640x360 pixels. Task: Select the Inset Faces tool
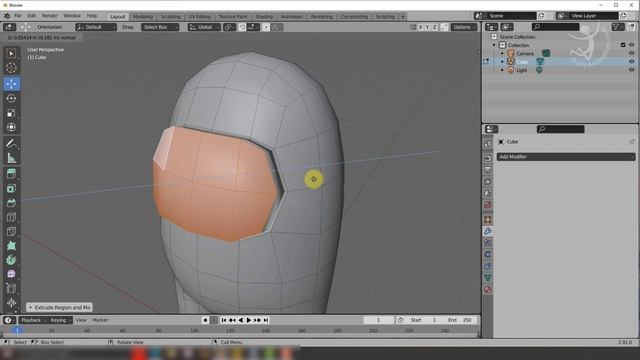pos(11,188)
